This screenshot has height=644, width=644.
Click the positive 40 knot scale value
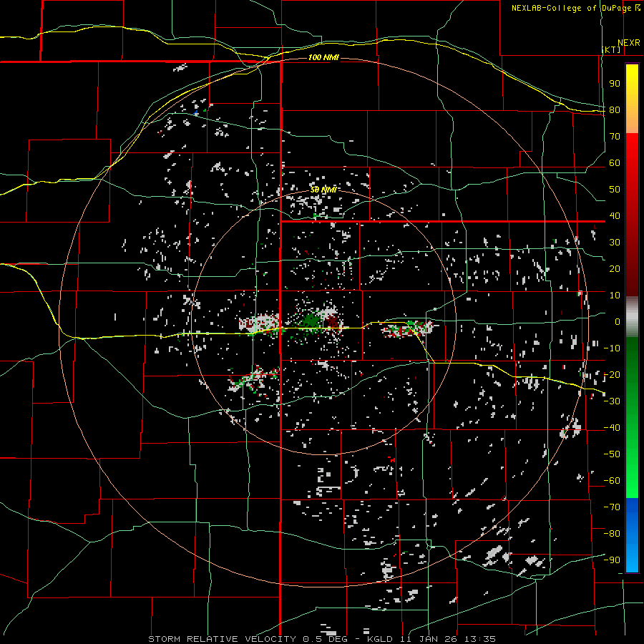click(x=615, y=215)
